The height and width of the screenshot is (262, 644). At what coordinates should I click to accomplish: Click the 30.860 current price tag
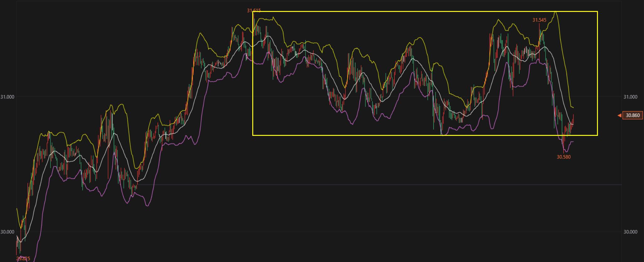pyautogui.click(x=632, y=115)
